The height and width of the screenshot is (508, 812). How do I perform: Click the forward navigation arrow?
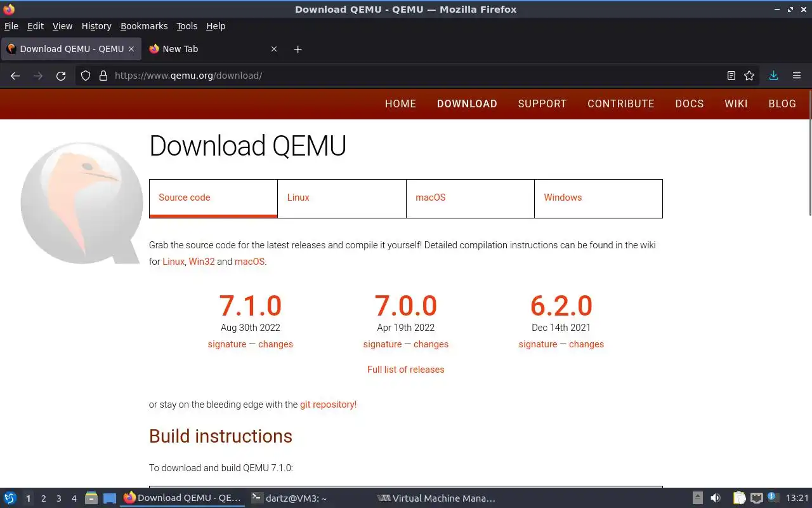point(38,76)
